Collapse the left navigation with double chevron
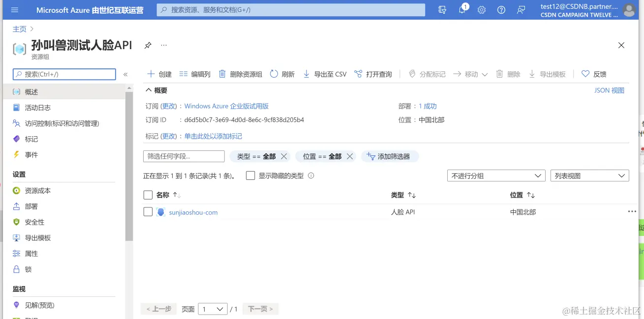Image resolution: width=644 pixels, height=319 pixels. [125, 74]
